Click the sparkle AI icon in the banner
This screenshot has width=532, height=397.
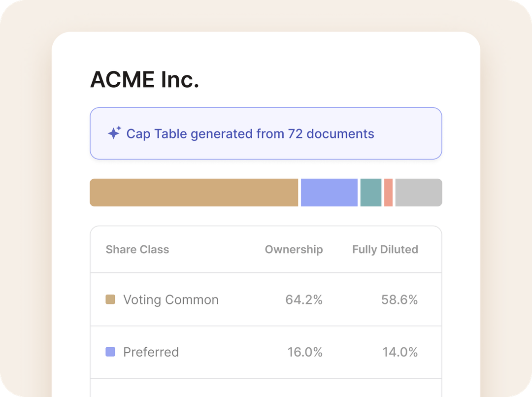[x=114, y=133]
